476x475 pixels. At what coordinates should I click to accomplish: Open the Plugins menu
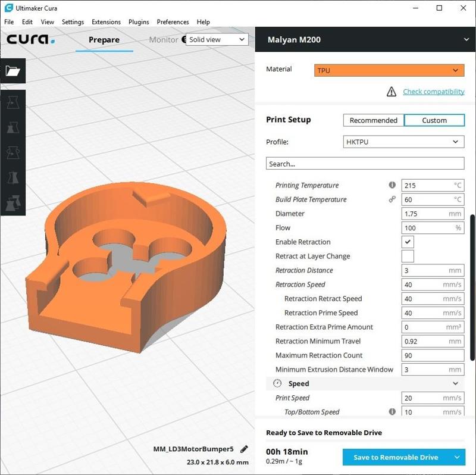(139, 22)
